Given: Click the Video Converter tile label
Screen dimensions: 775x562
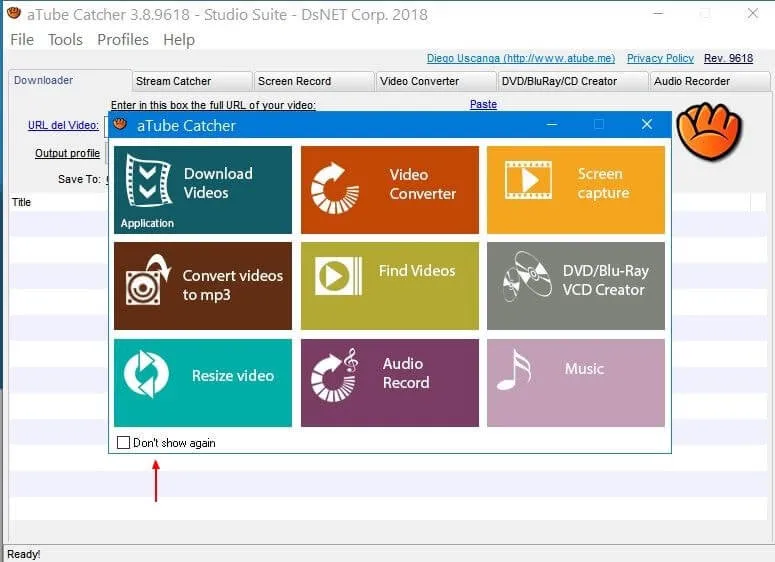Looking at the screenshot, I should point(423,184).
